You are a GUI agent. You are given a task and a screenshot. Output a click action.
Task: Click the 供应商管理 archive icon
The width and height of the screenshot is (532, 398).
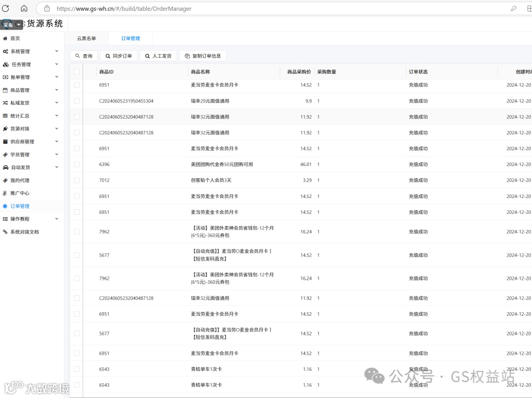coord(5,141)
